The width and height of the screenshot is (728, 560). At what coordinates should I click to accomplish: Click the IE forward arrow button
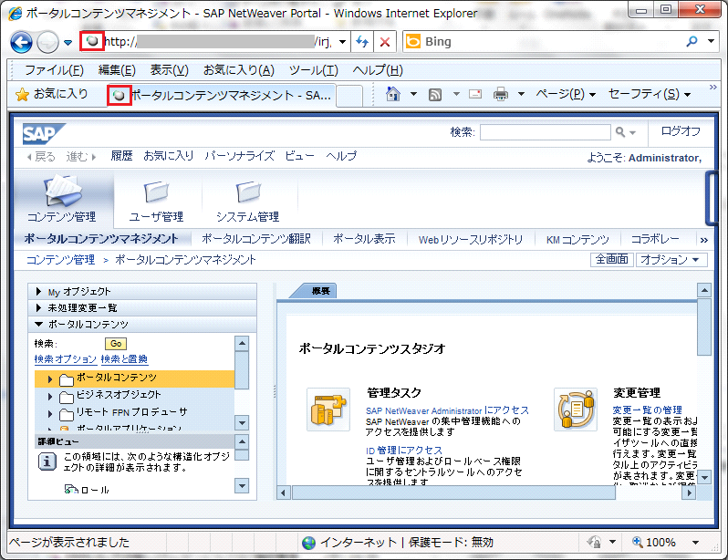[47, 42]
